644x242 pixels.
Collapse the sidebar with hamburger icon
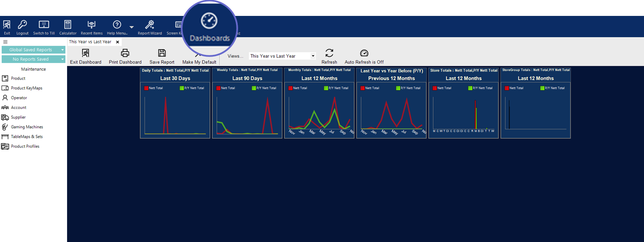(5, 42)
